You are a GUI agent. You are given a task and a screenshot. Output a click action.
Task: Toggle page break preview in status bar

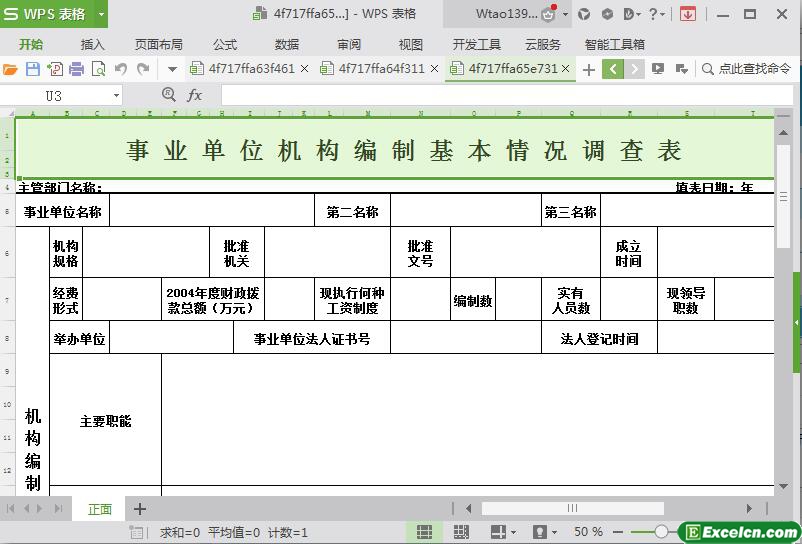tap(461, 532)
